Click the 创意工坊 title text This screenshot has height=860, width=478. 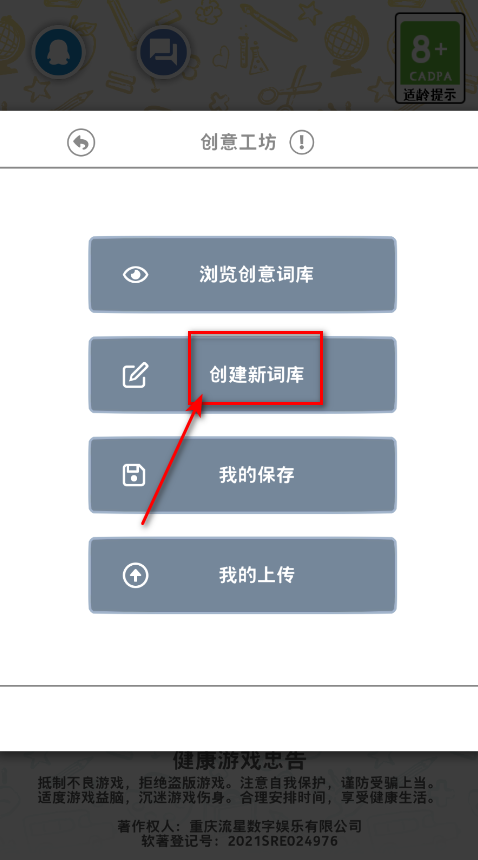[238, 143]
